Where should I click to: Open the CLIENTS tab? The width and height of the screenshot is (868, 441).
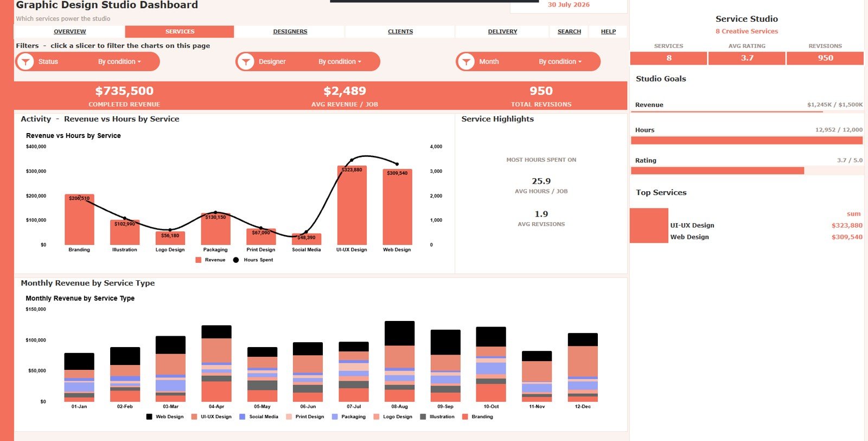click(x=400, y=31)
